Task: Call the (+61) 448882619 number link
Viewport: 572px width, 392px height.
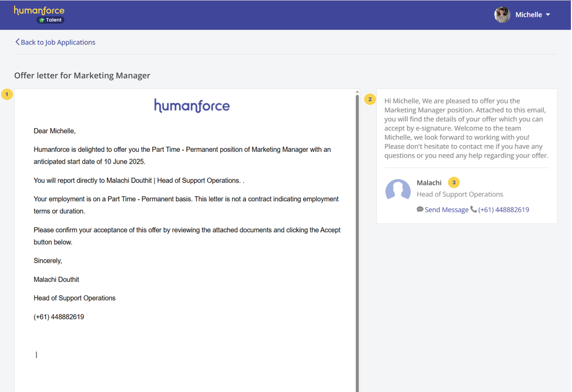Action: 503,210
